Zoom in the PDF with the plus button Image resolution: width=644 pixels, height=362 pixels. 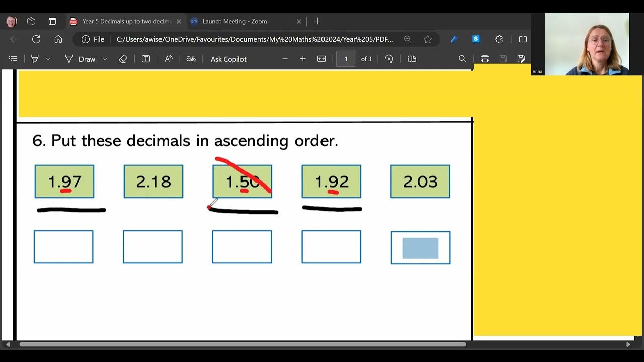[303, 59]
